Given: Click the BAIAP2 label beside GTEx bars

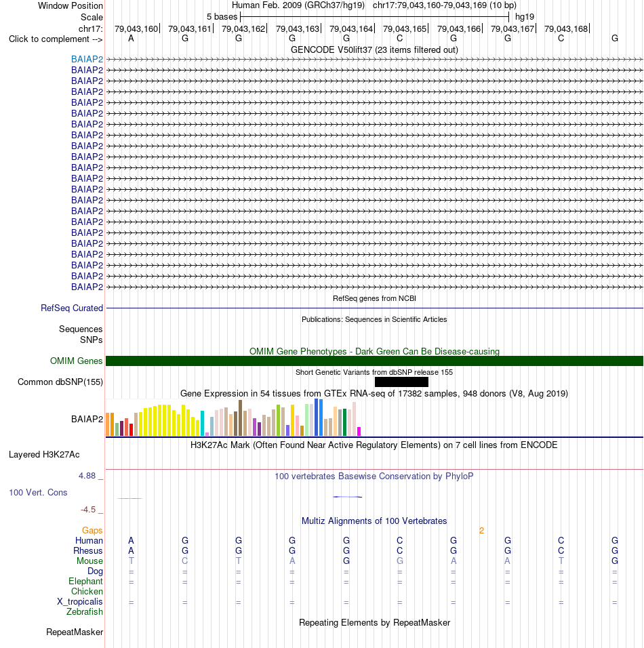Looking at the screenshot, I should point(87,419).
